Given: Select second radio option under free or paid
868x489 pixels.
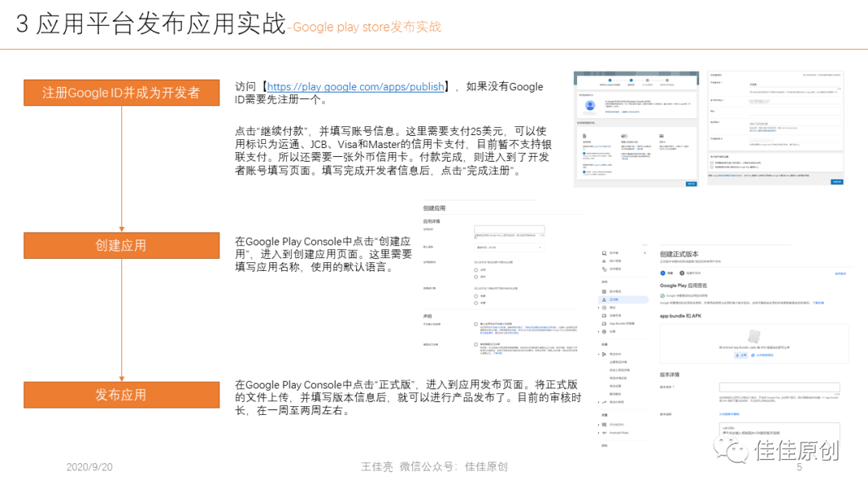Looking at the screenshot, I should click(x=476, y=303).
